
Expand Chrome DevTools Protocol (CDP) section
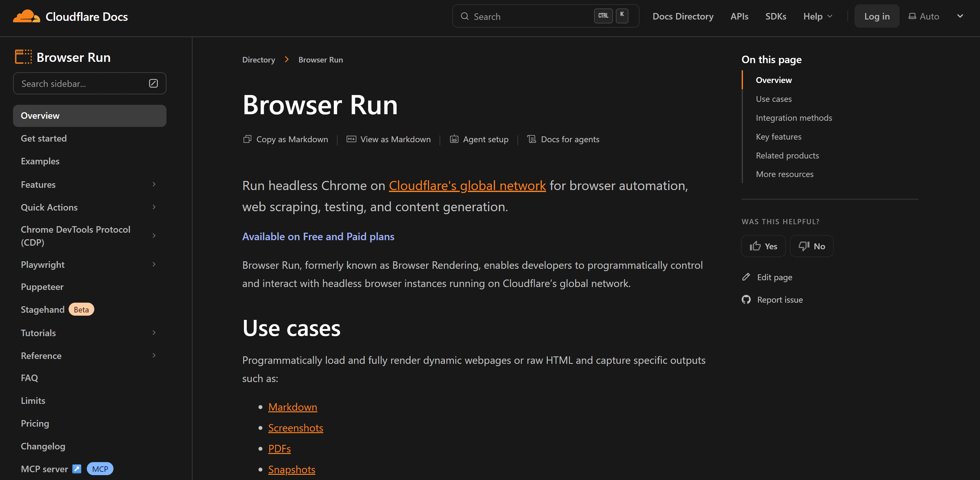154,236
